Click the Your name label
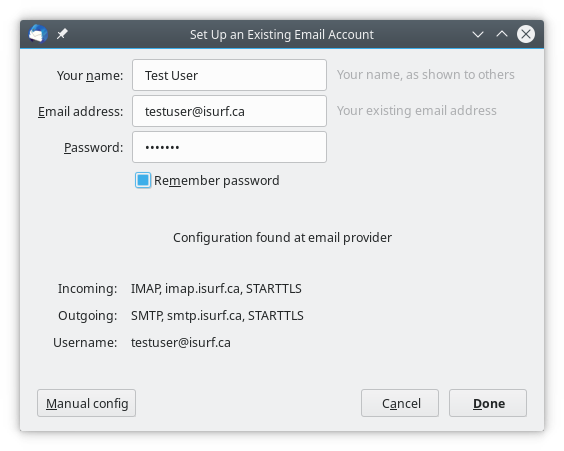564x451 pixels. (x=90, y=76)
